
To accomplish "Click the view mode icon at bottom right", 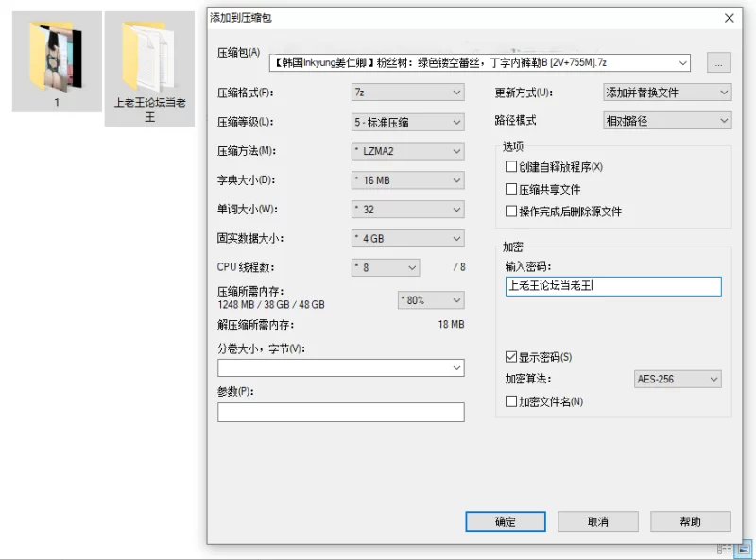I will pos(745,549).
